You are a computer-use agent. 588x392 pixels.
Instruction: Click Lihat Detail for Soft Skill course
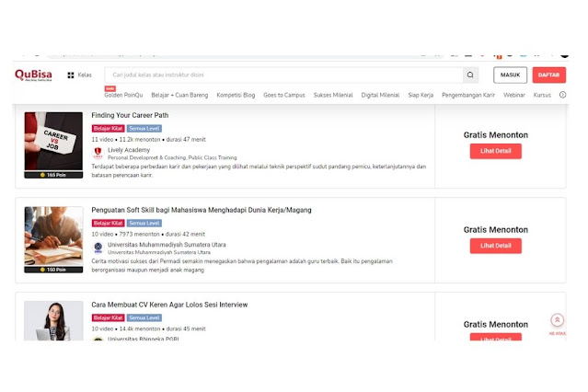pos(496,246)
